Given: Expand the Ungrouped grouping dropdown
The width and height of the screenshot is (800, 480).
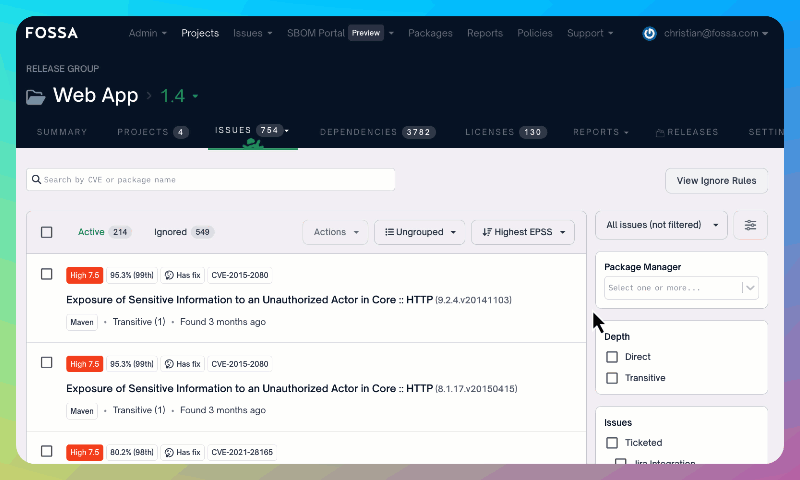Looking at the screenshot, I should click(420, 232).
